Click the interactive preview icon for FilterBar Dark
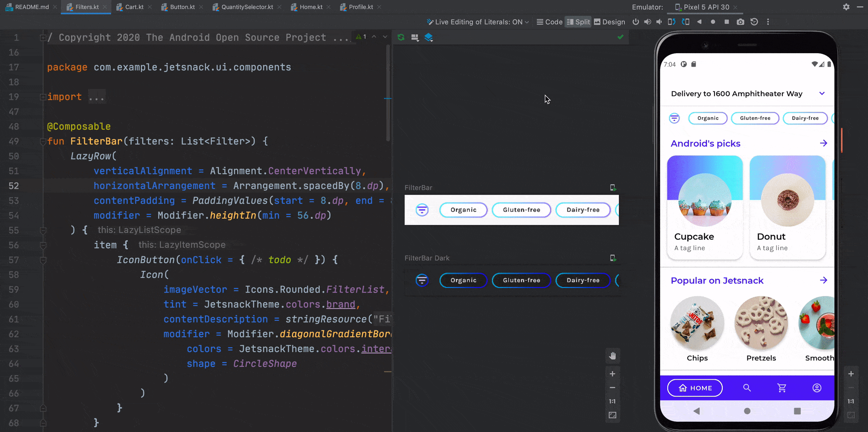 pyautogui.click(x=613, y=258)
